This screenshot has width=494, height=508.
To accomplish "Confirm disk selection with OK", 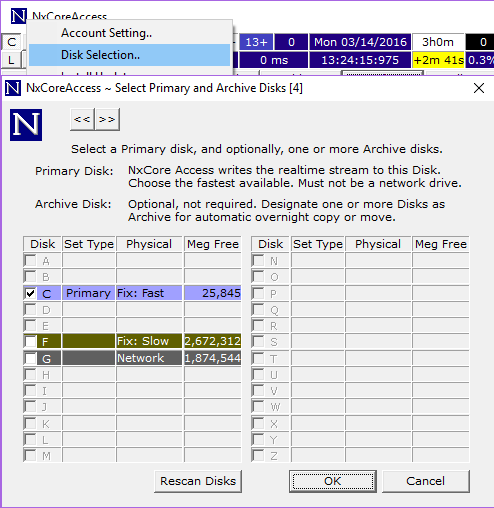I will (x=333, y=481).
